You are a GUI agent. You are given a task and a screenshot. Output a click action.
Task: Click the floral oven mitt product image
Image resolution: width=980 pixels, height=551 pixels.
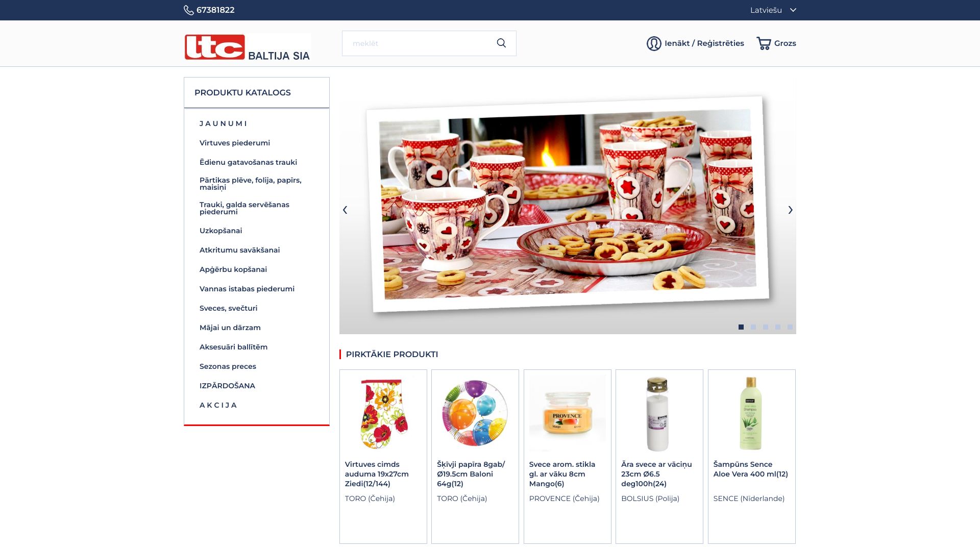tap(383, 413)
